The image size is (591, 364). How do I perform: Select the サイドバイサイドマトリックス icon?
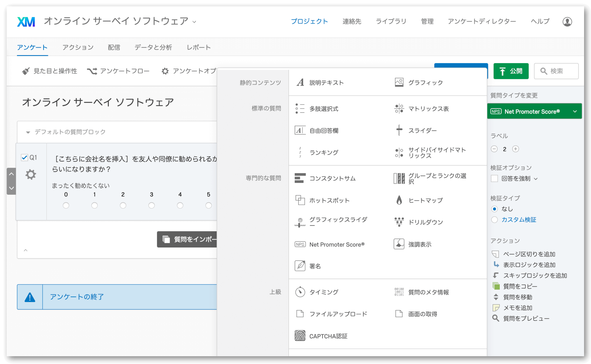pyautogui.click(x=399, y=153)
